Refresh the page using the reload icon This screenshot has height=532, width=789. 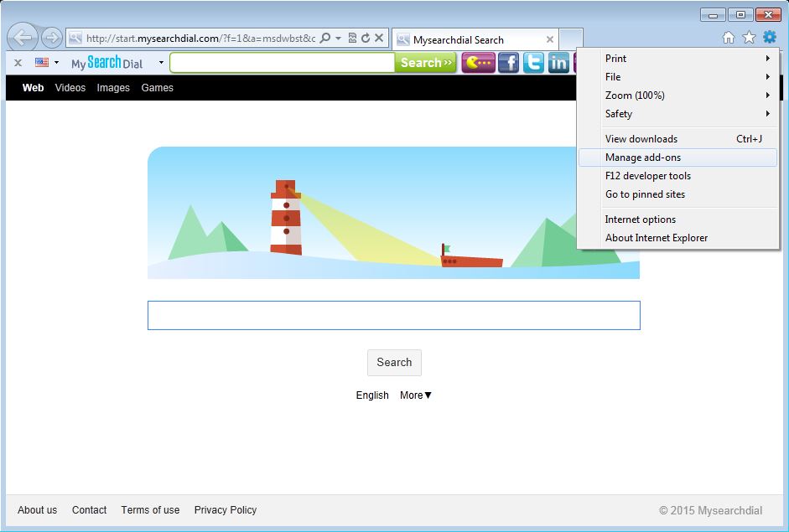(366, 38)
